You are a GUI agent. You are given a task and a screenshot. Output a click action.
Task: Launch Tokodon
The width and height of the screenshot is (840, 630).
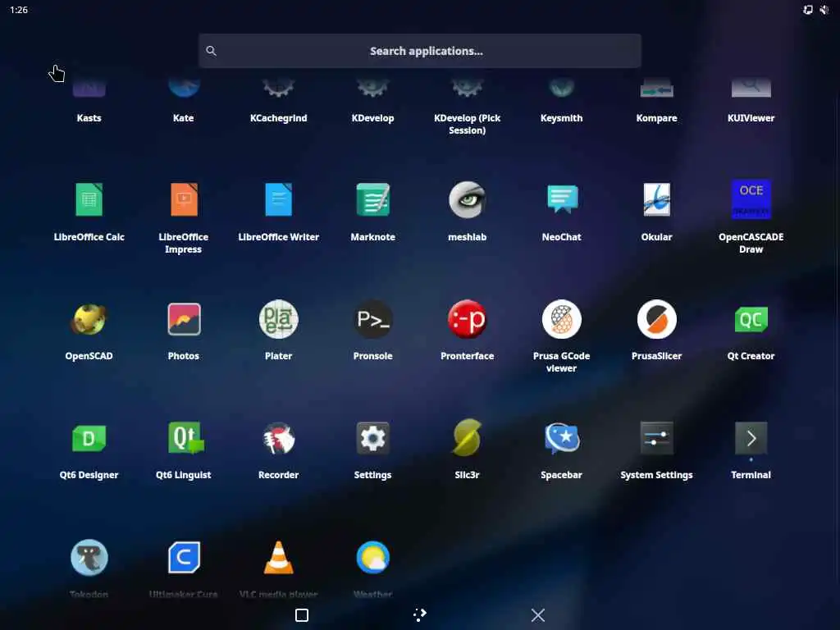click(89, 569)
